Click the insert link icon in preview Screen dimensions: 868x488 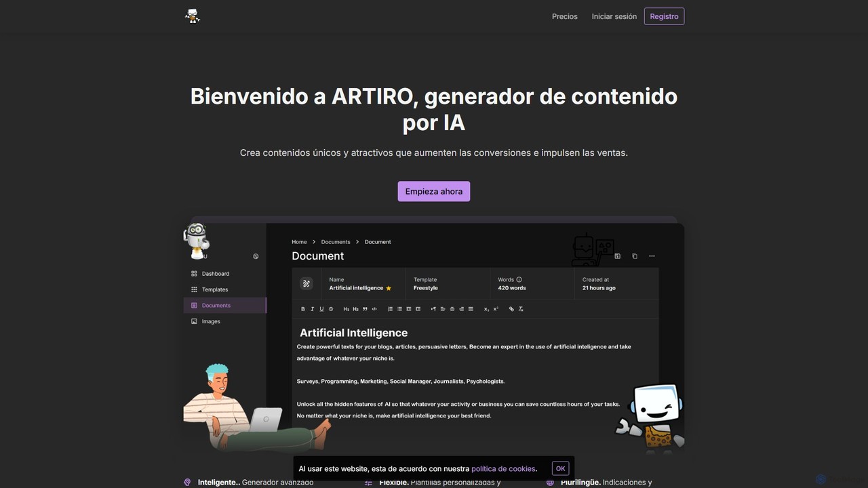click(x=511, y=309)
